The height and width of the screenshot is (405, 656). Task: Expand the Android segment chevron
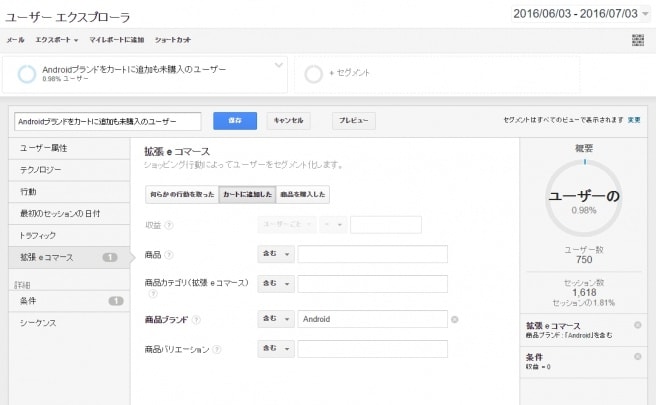[278, 65]
